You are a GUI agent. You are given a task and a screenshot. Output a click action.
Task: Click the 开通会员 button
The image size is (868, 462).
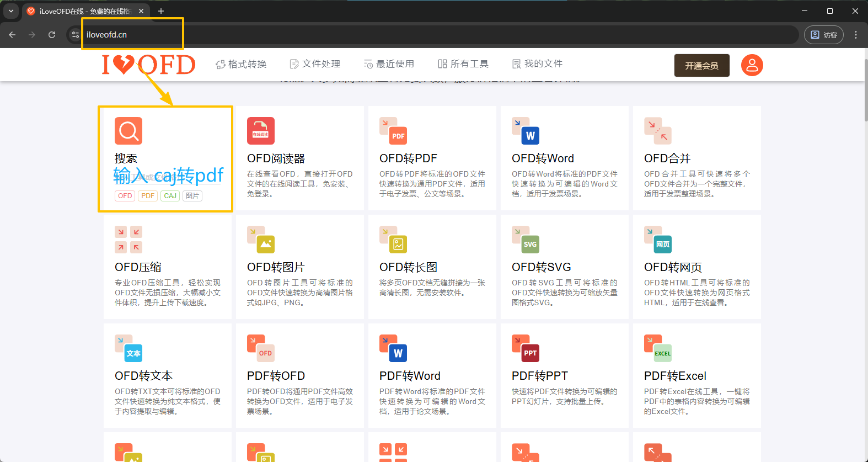point(702,66)
